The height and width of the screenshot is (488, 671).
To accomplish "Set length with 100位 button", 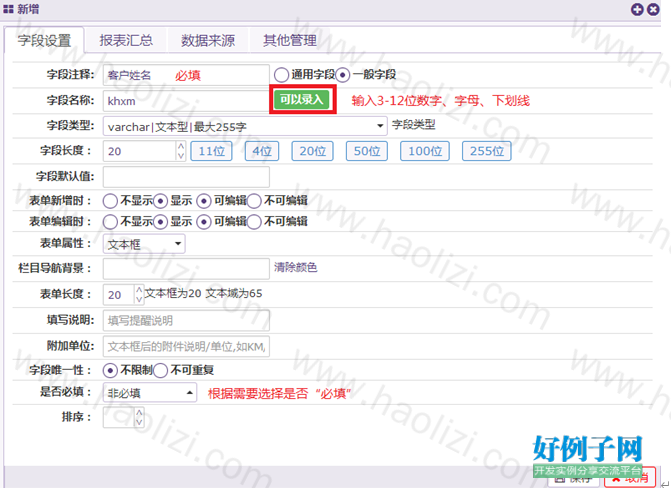I will coord(425,151).
